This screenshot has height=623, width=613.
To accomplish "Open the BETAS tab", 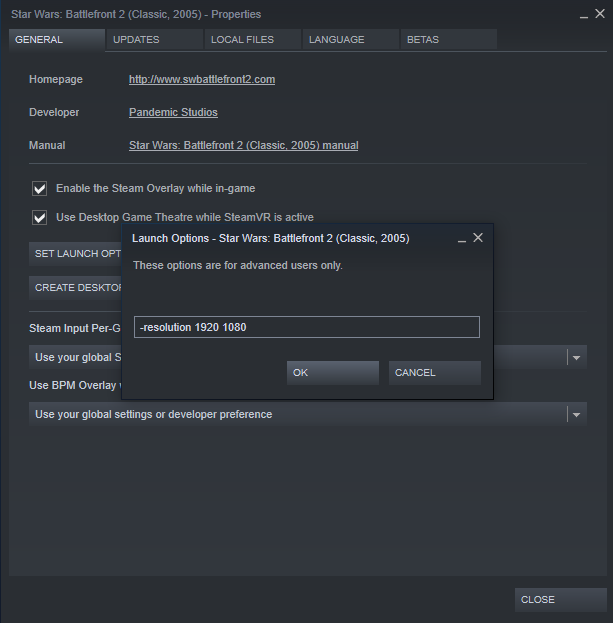I will [x=449, y=39].
